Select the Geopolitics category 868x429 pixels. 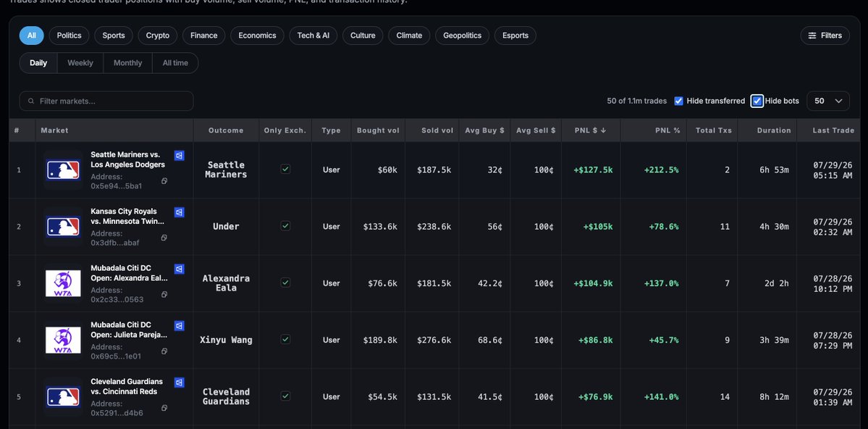click(x=462, y=36)
